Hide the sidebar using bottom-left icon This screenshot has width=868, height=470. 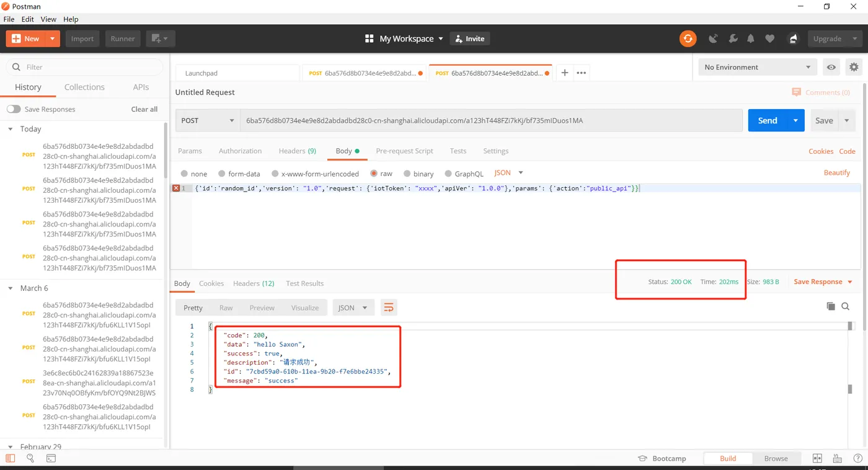[x=10, y=458]
